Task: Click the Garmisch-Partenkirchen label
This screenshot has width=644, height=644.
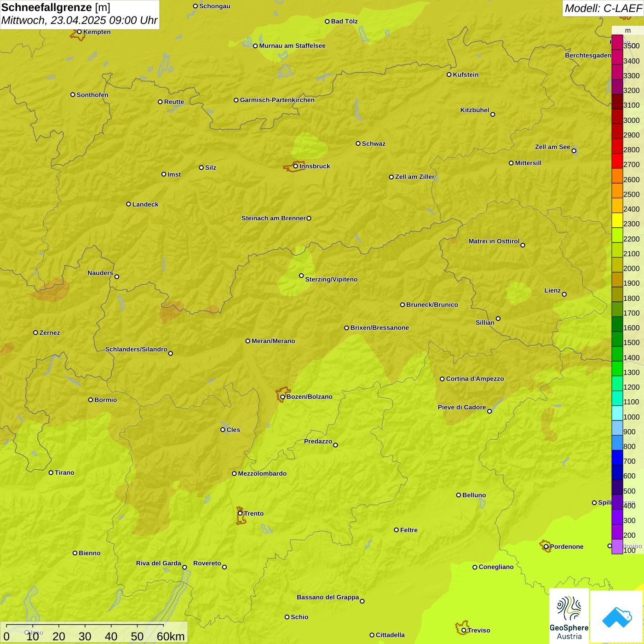Action: (277, 100)
